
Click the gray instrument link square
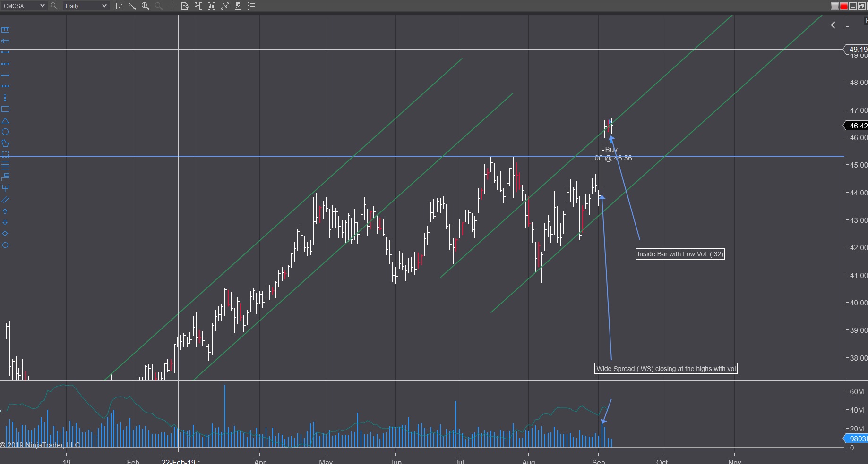pos(835,6)
